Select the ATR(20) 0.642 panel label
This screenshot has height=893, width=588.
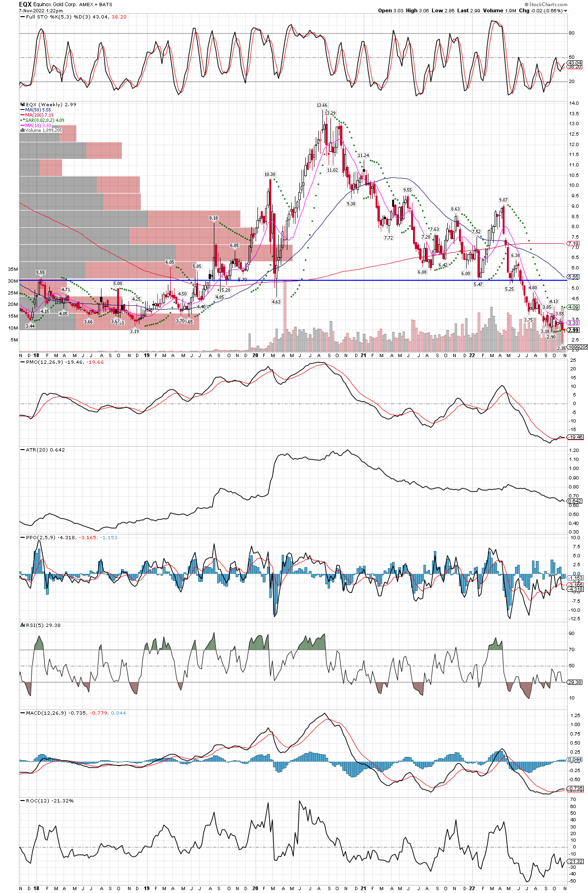(45, 450)
